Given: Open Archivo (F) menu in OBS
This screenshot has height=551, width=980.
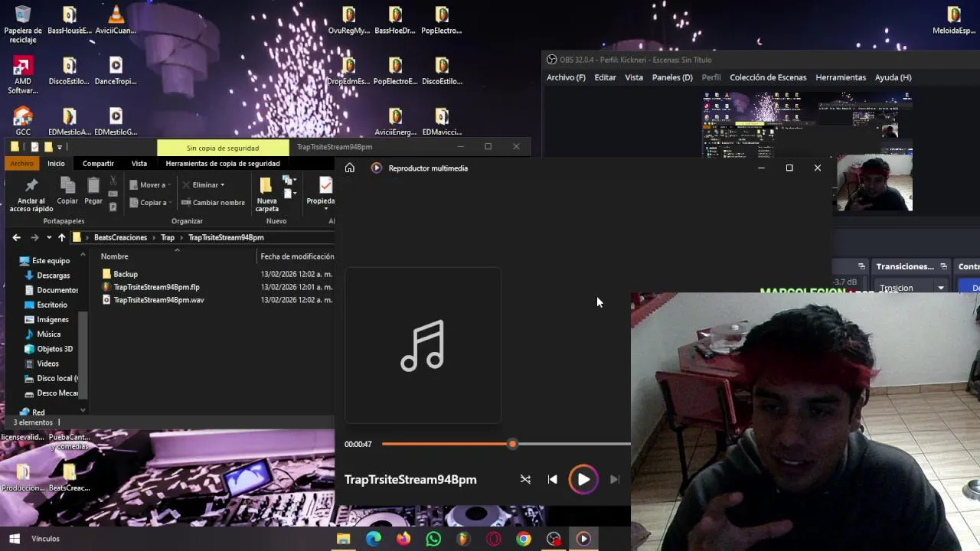Looking at the screenshot, I should pos(566,77).
